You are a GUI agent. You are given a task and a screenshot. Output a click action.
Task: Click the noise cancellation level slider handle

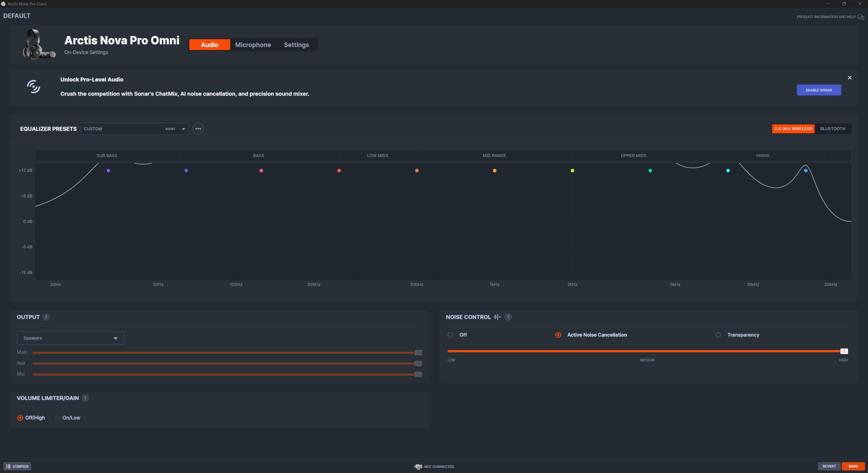[844, 351]
